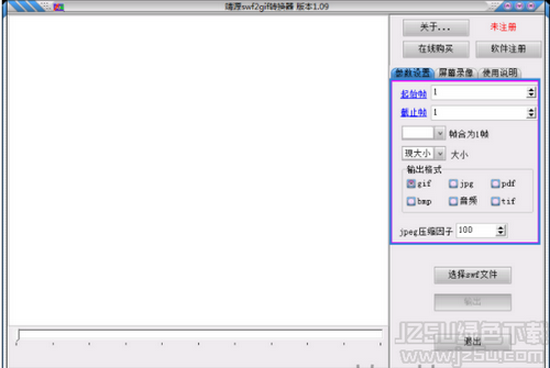The width and height of the screenshot is (550, 368).
Task: Click the 起始帧 blue link label
Action: click(414, 94)
